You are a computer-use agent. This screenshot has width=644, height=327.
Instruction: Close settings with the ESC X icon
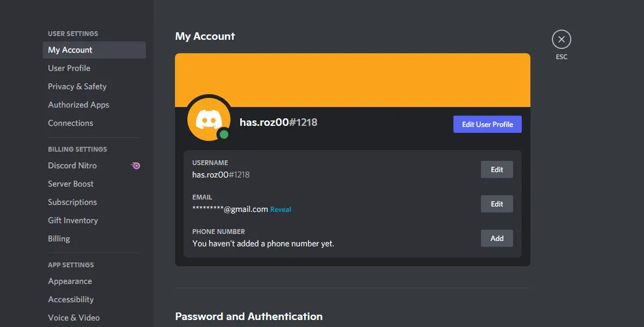[562, 39]
